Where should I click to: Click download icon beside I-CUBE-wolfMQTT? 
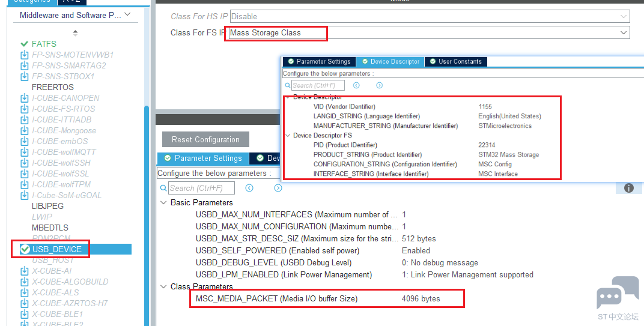[x=24, y=152]
